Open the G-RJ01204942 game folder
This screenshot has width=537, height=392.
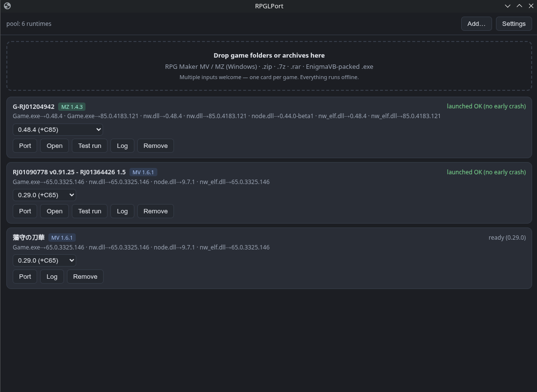[x=54, y=145]
